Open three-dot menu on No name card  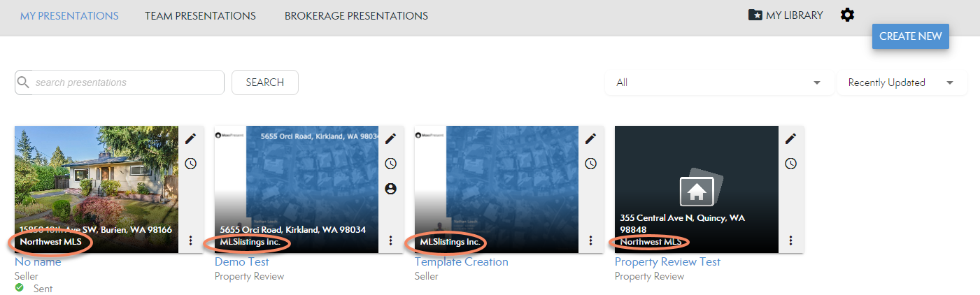pos(190,240)
